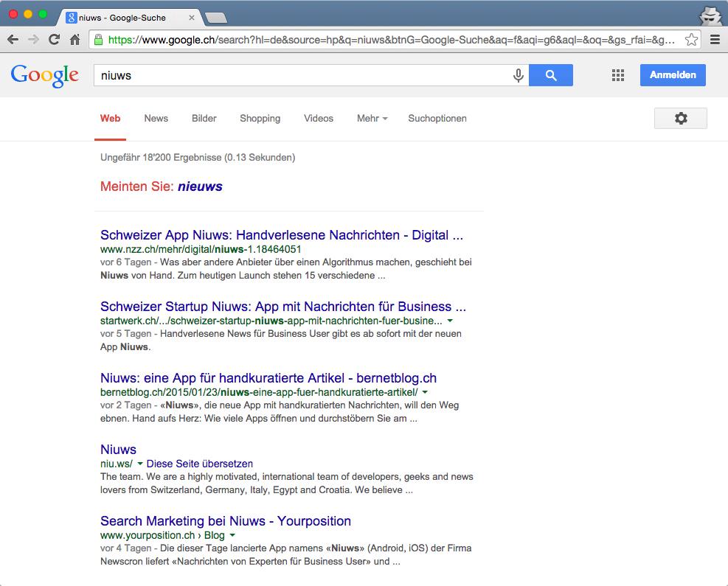This screenshot has height=586, width=728.
Task: Open the Niuws niu.ws result title
Action: point(119,450)
